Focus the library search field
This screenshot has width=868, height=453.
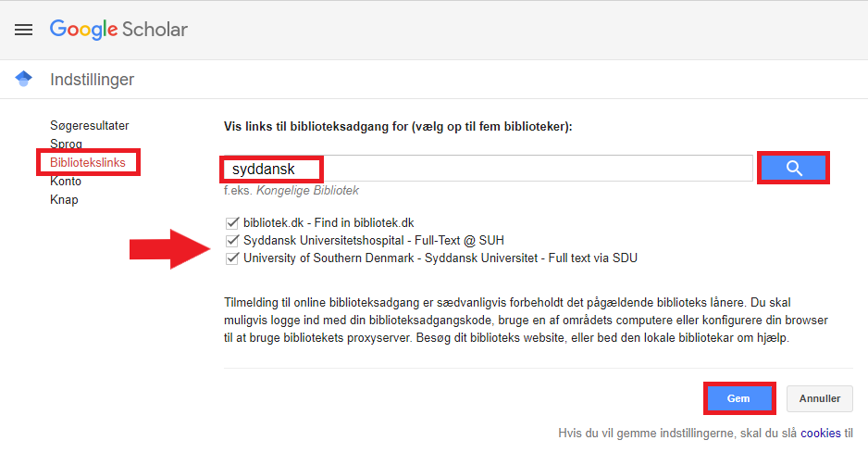(489, 169)
